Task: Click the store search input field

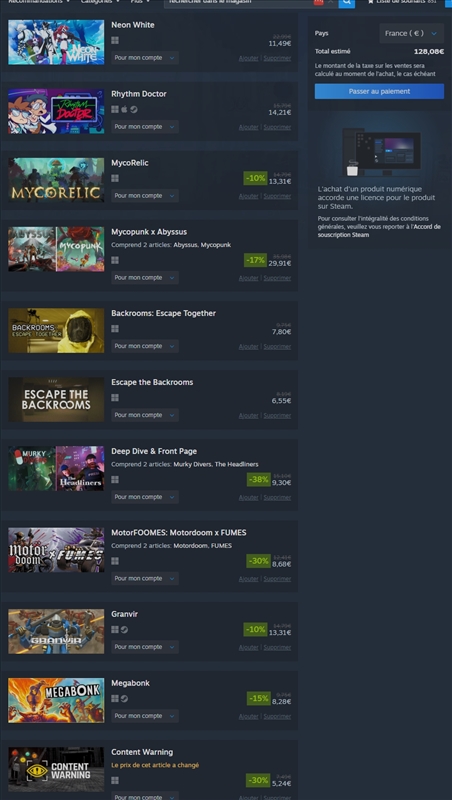Action: [x=239, y=2]
